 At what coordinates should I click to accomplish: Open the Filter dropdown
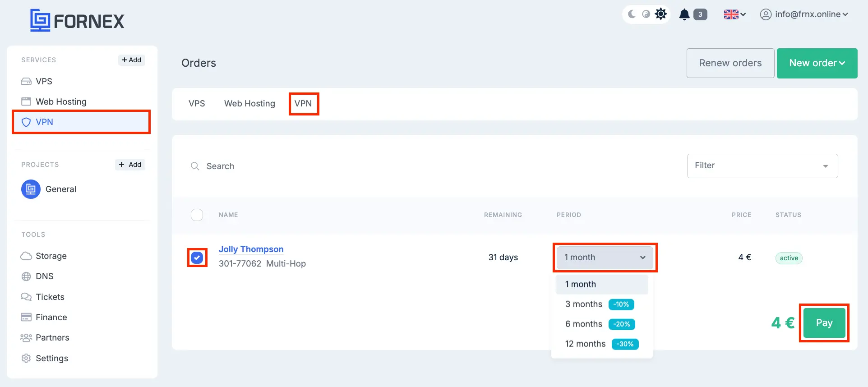coord(762,166)
